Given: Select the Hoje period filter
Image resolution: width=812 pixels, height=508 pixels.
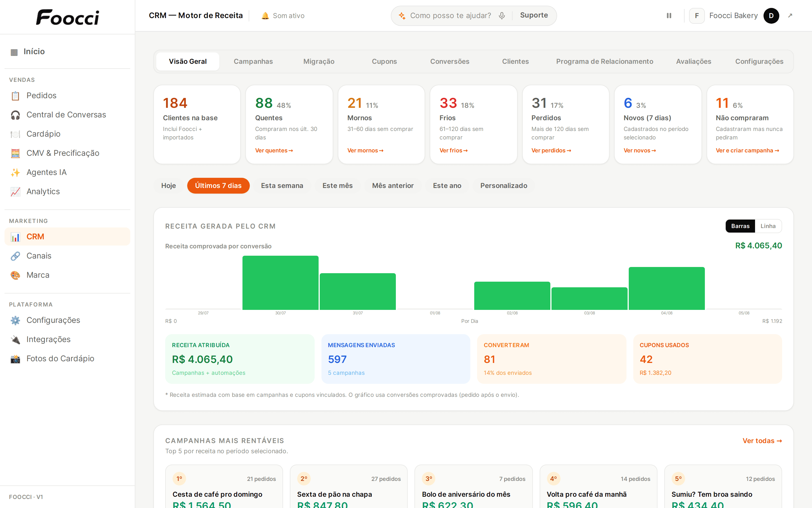Looking at the screenshot, I should [168, 186].
